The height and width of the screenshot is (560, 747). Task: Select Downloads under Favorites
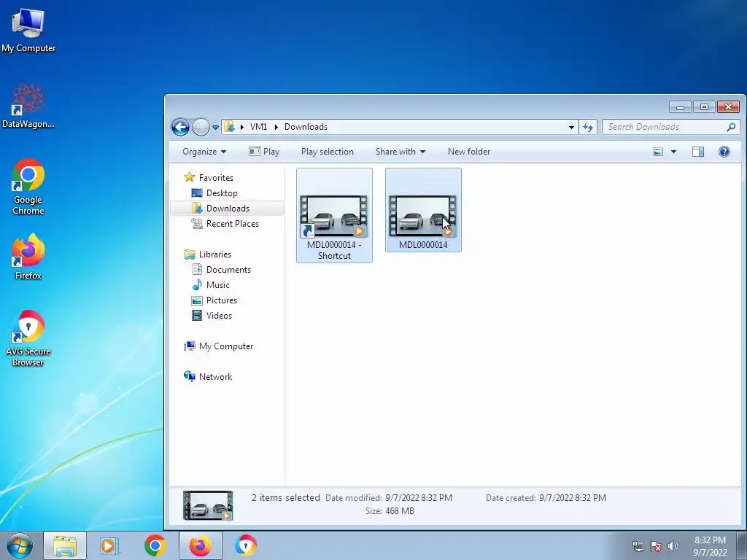228,208
